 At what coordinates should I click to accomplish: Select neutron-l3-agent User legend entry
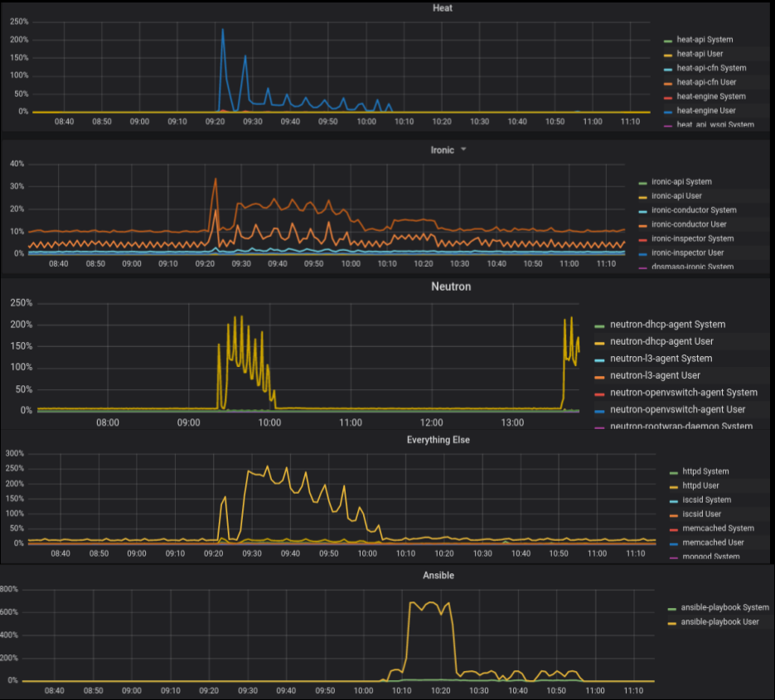pos(655,375)
